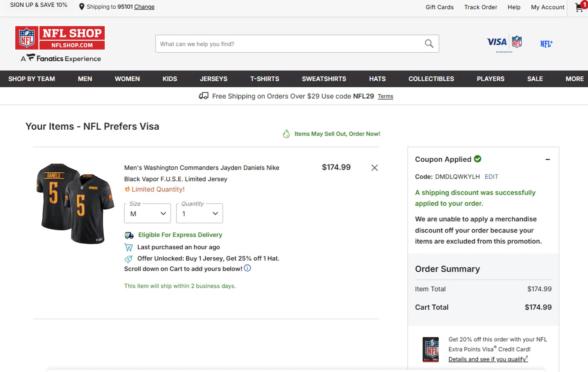The height and width of the screenshot is (372, 588).
Task: Click Sign Up & Save 10%
Action: pyautogui.click(x=39, y=5)
